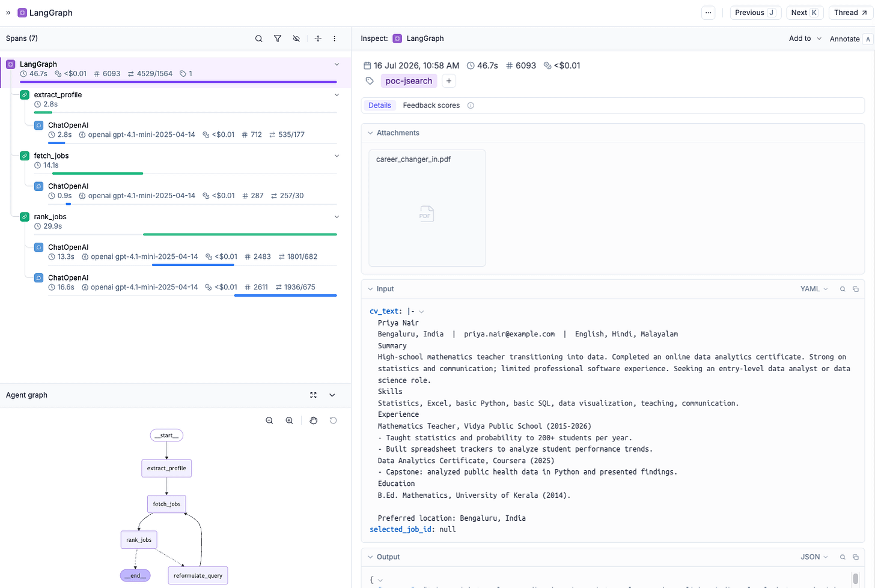
Task: Change Output format from JSON dropdown
Action: 814,557
